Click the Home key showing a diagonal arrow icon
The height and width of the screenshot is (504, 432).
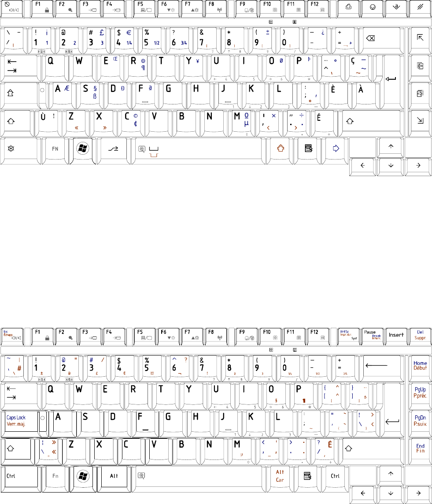420,41
